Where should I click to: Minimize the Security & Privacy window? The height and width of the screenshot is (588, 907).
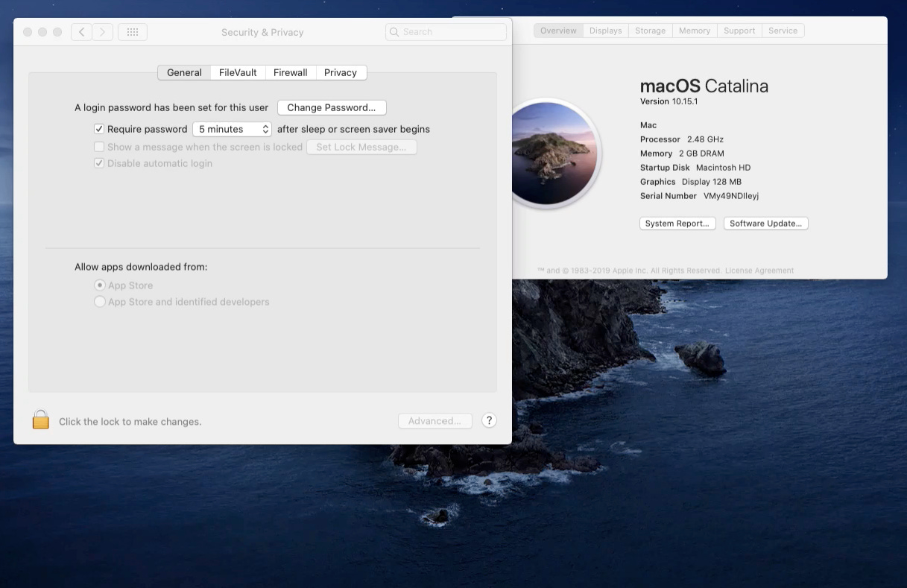(x=42, y=32)
